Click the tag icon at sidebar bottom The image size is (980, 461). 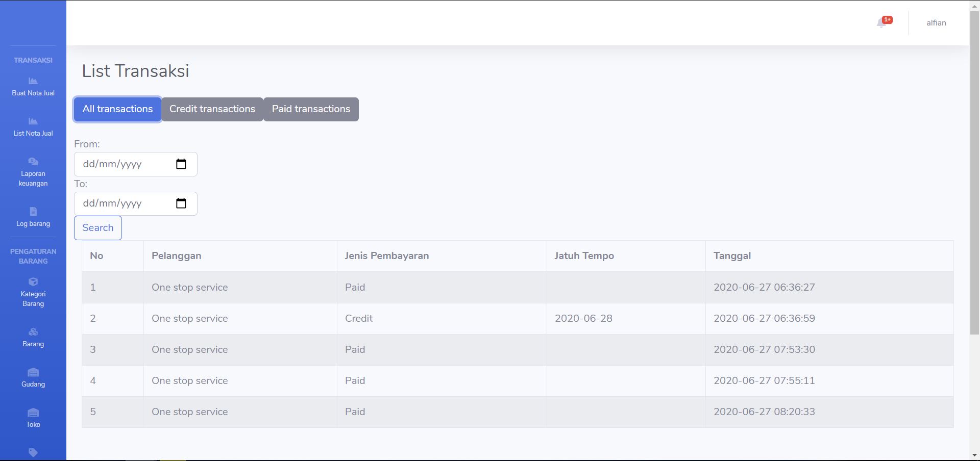point(33,453)
